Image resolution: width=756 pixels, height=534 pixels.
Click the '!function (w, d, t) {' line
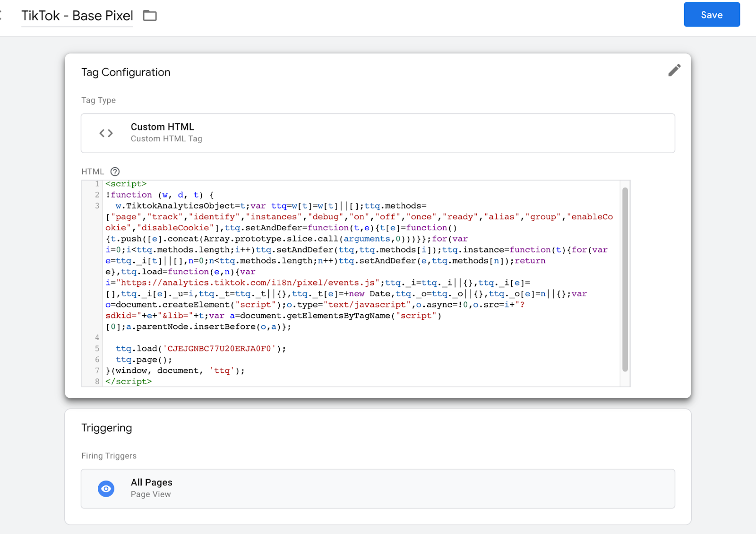tap(160, 195)
